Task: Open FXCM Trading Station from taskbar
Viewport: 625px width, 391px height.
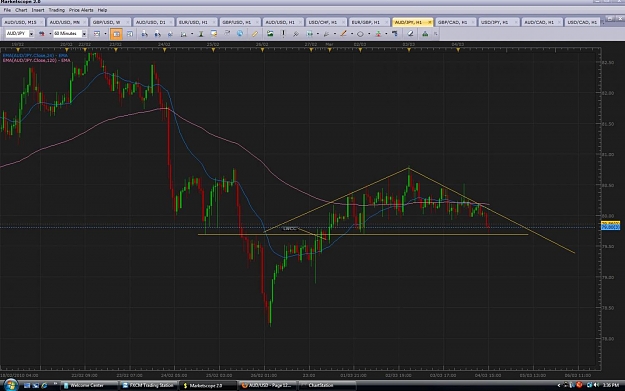Action: coord(148,385)
